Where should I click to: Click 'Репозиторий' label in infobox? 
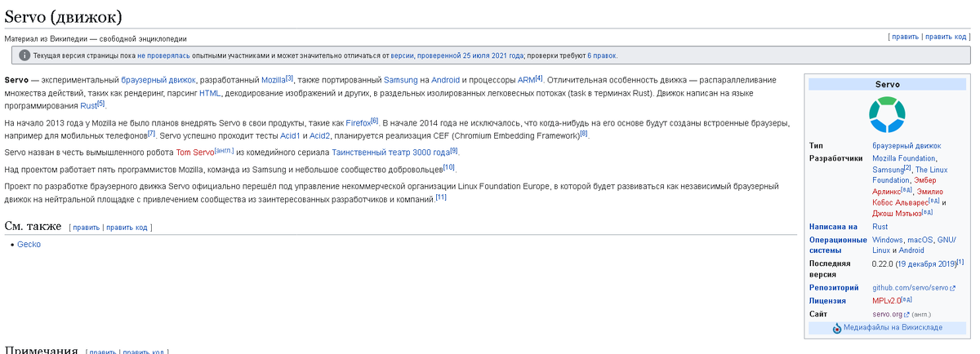(x=834, y=288)
